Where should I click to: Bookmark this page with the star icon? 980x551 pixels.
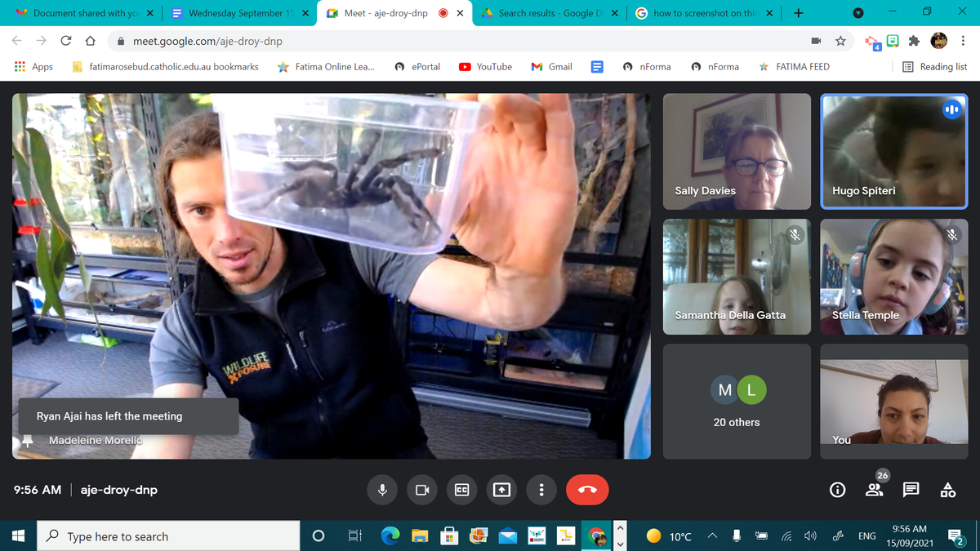tap(840, 41)
